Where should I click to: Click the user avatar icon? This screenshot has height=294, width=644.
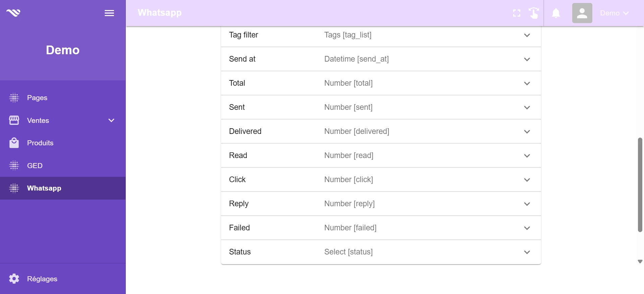click(582, 13)
